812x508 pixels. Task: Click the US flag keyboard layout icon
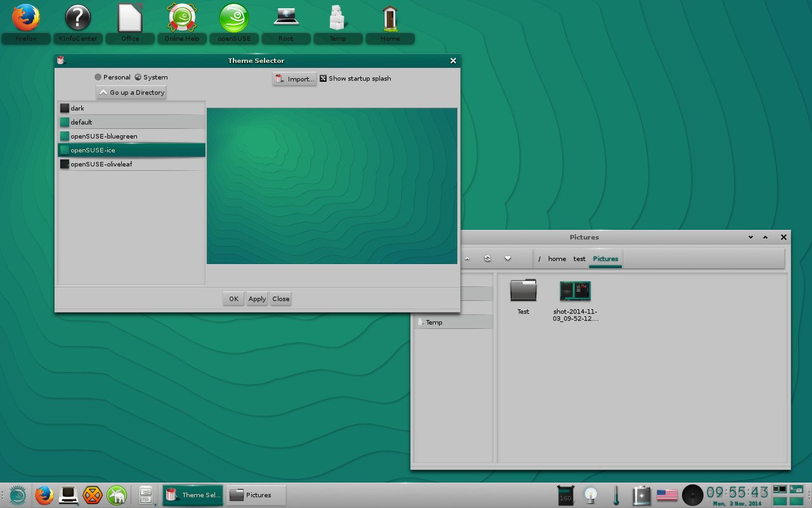[667, 495]
